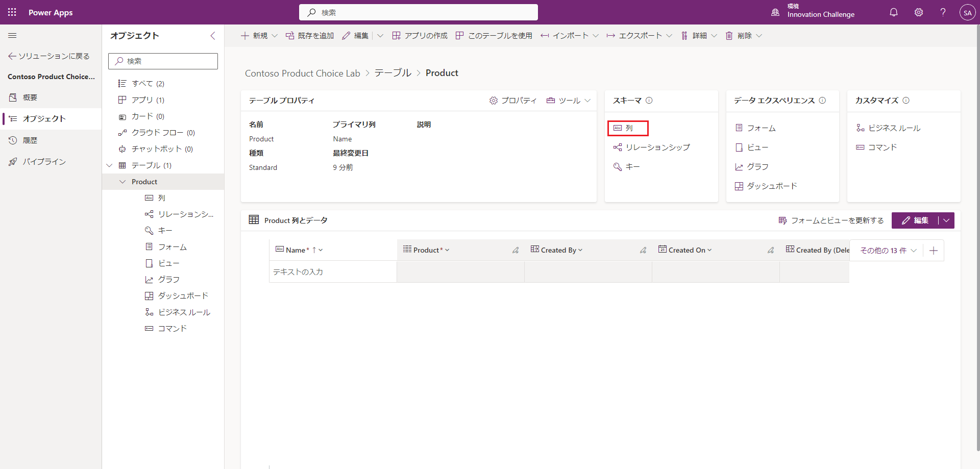Viewport: 980px width, 469px height.
Task: Toggle the left navigation hamburger menu
Action: (12, 36)
